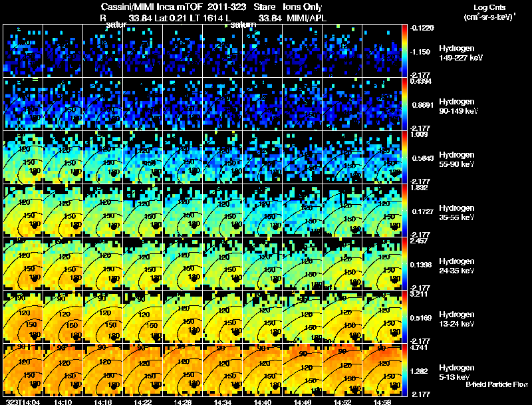This screenshot has height=405, width=532.
Task: Open the 149-227 keV panel at 14:52
Action: 342,51
